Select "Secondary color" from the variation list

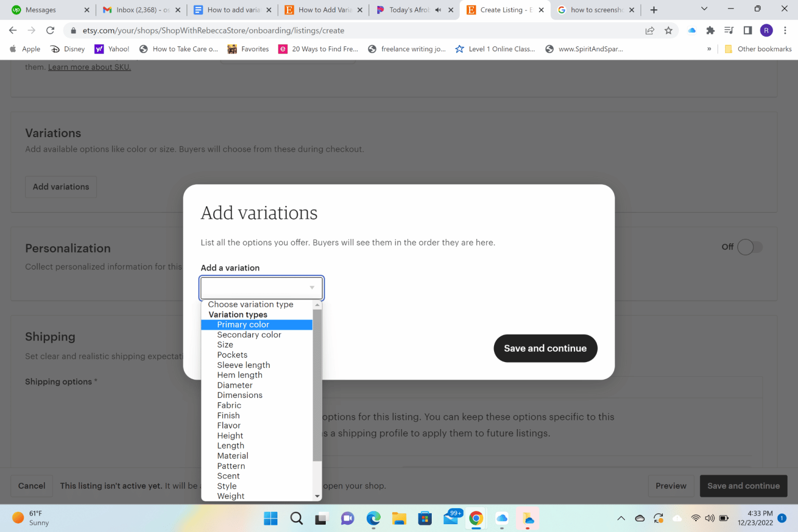pos(249,335)
